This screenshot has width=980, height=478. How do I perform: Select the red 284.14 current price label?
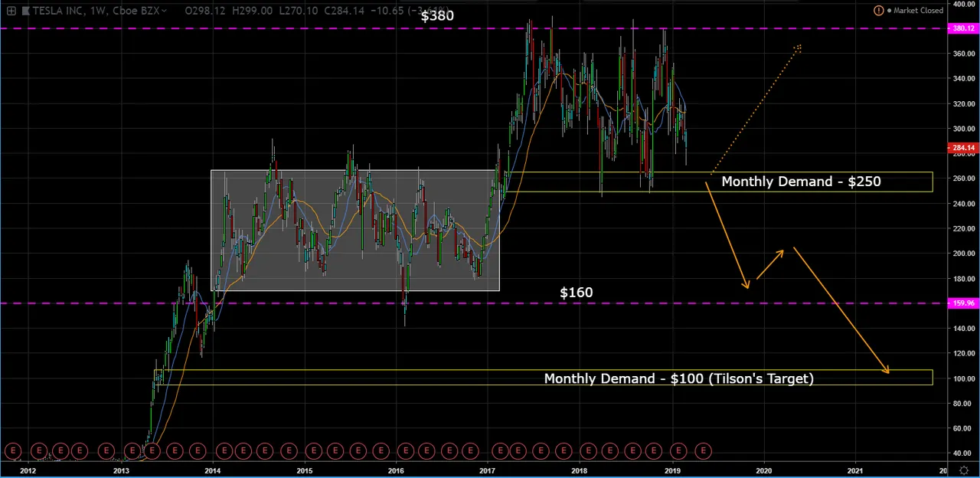pos(963,148)
